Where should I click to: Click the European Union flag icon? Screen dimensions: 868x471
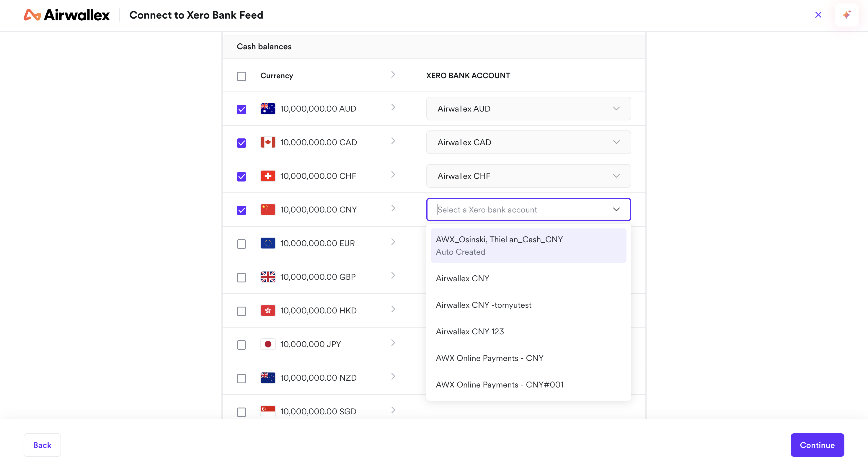[x=268, y=243]
